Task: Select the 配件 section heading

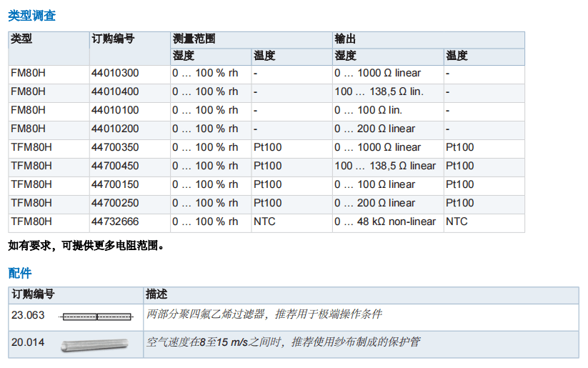Action: click(x=20, y=273)
